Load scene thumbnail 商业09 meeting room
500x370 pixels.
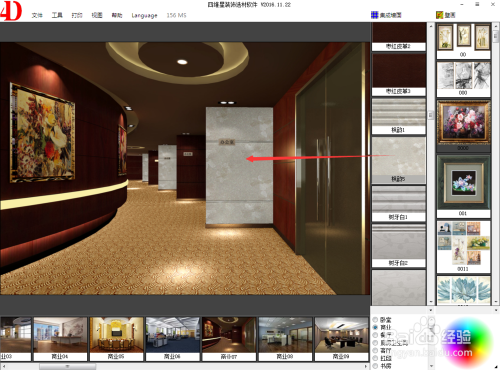click(x=341, y=339)
